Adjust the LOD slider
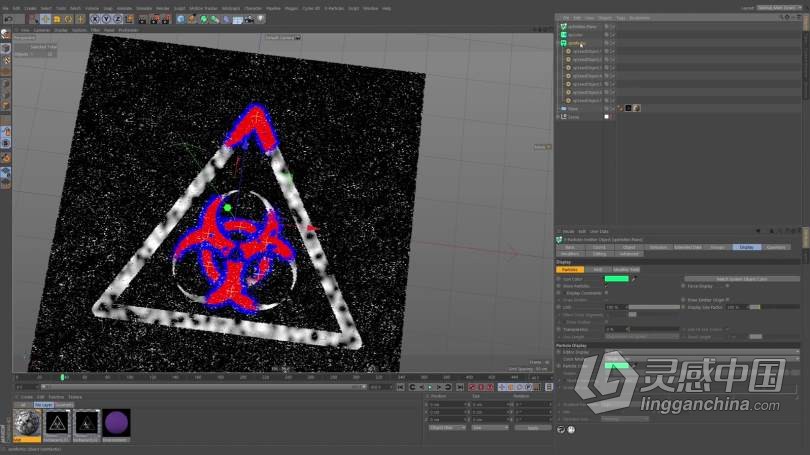 (654, 307)
